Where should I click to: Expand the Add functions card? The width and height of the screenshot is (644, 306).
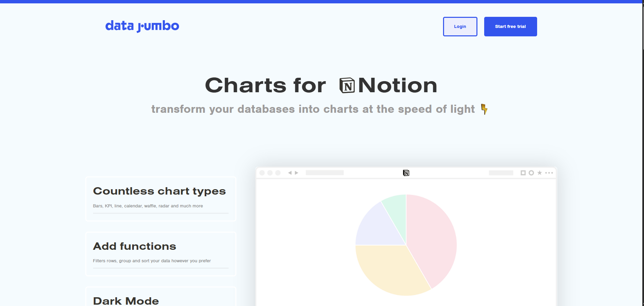coord(159,253)
